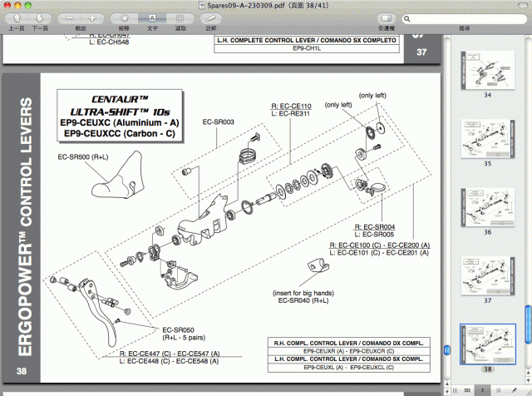The width and height of the screenshot is (532, 396).
Task: Go to the next page (下一頁)
Action: point(40,18)
